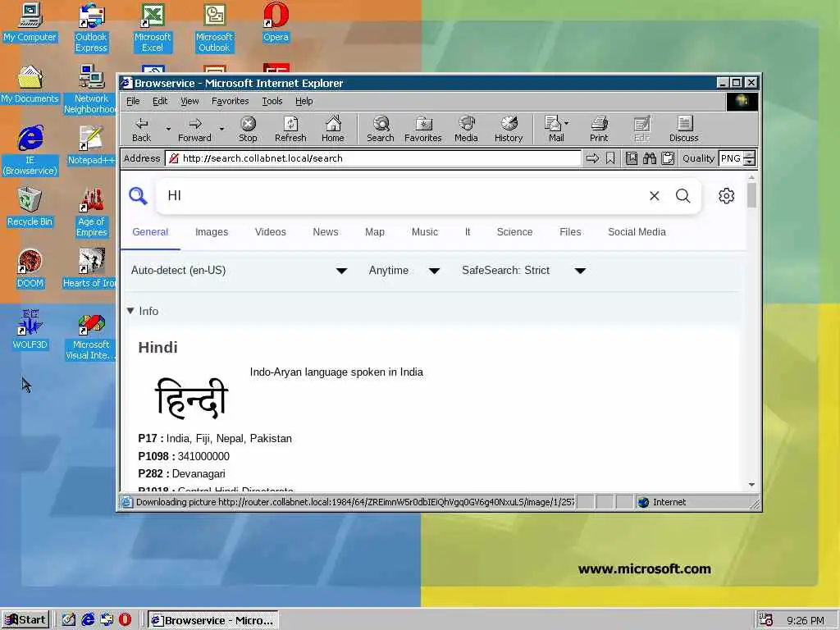840x630 pixels.
Task: Open the File menu
Action: pyautogui.click(x=133, y=101)
